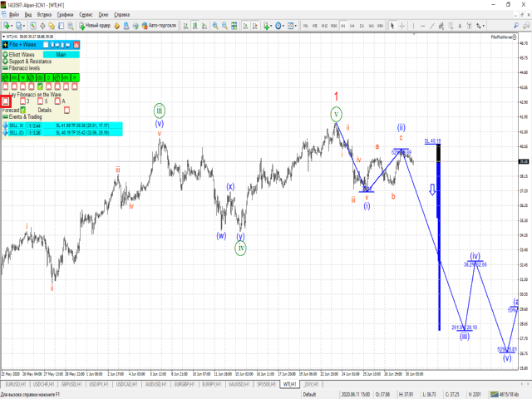Collapse the Fibonacci levels section
This screenshot has height=399, width=532.
5,68
